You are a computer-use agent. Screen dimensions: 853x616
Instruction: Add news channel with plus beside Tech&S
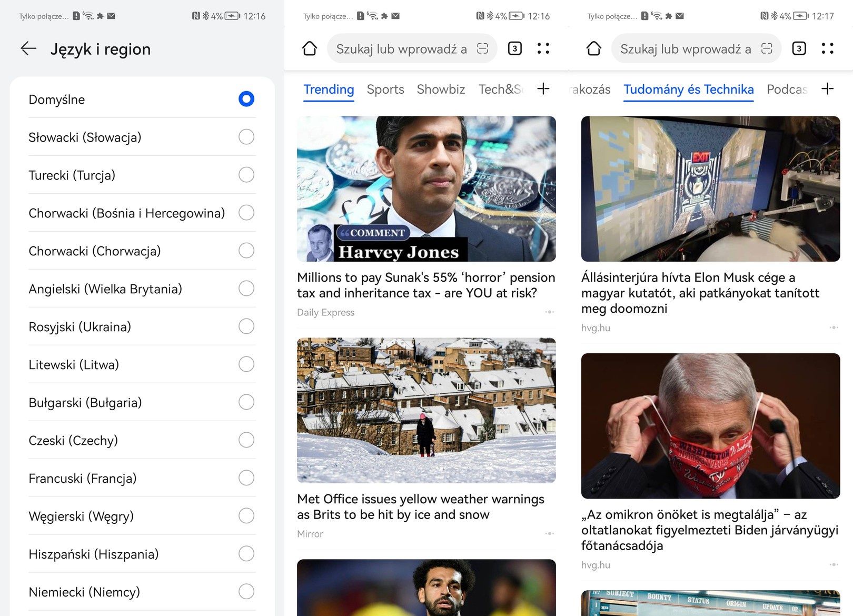(543, 89)
